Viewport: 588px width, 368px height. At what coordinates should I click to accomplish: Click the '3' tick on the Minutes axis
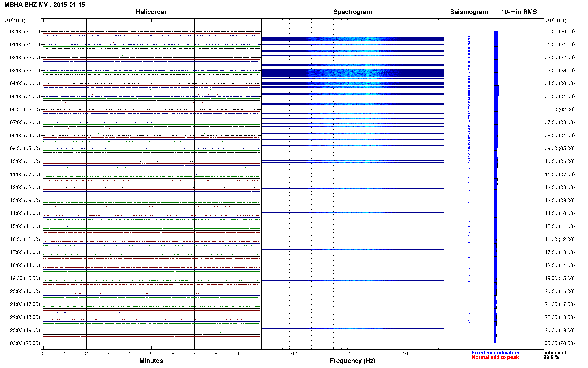[108, 354]
